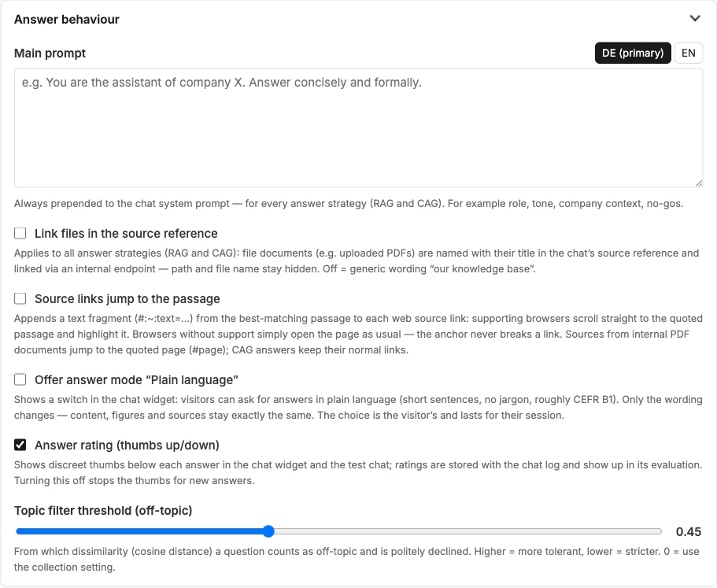Click the "Always prepended to the chat system prompt" help text
Screen dimensions: 717x588
[349, 203]
